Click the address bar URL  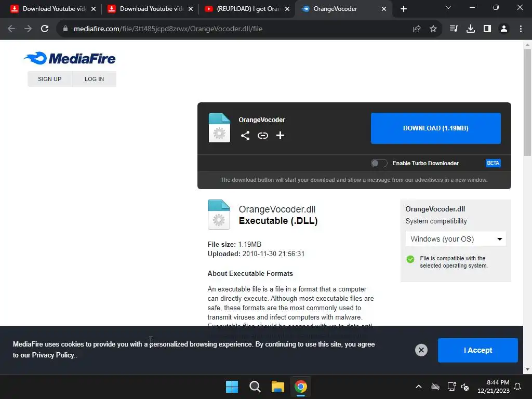click(168, 29)
